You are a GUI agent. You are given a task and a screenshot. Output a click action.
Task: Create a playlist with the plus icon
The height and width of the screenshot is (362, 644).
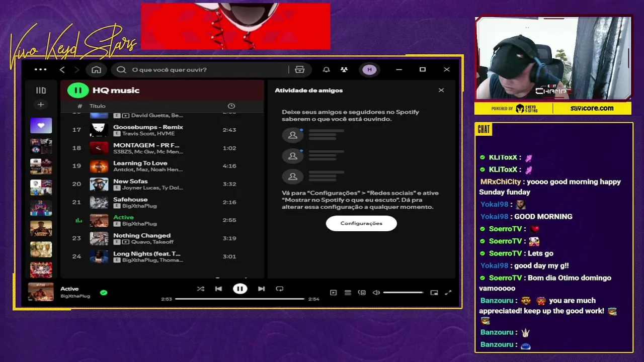click(x=41, y=105)
